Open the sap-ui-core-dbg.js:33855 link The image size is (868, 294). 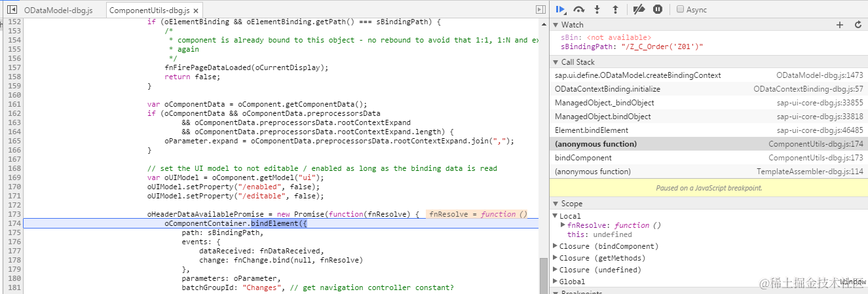pyautogui.click(x=820, y=103)
